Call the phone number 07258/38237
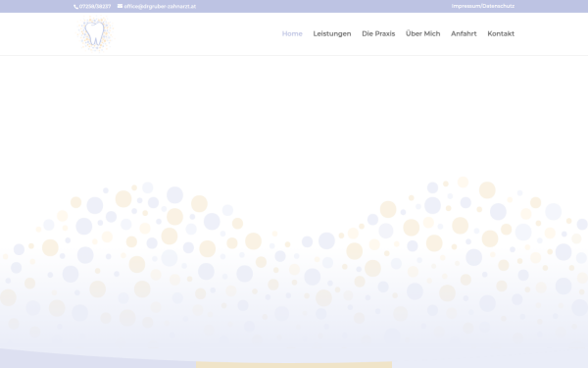The image size is (588, 368). pos(95,7)
